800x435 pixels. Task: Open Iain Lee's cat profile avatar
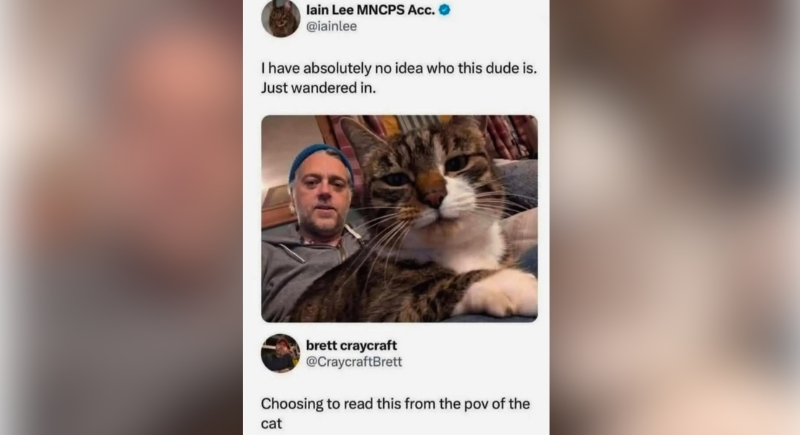click(281, 18)
